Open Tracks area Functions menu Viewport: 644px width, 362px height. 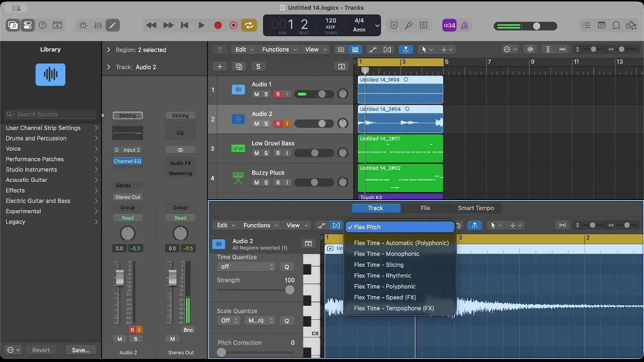(x=279, y=49)
